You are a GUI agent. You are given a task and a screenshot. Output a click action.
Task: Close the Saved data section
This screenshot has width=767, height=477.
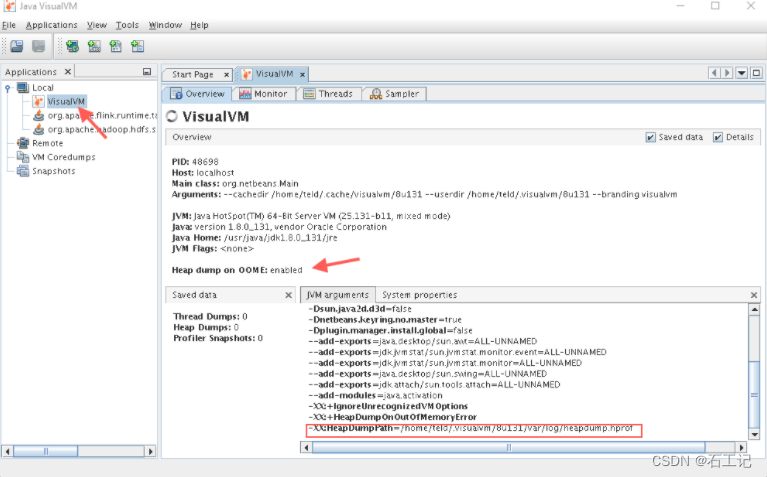pos(289,295)
